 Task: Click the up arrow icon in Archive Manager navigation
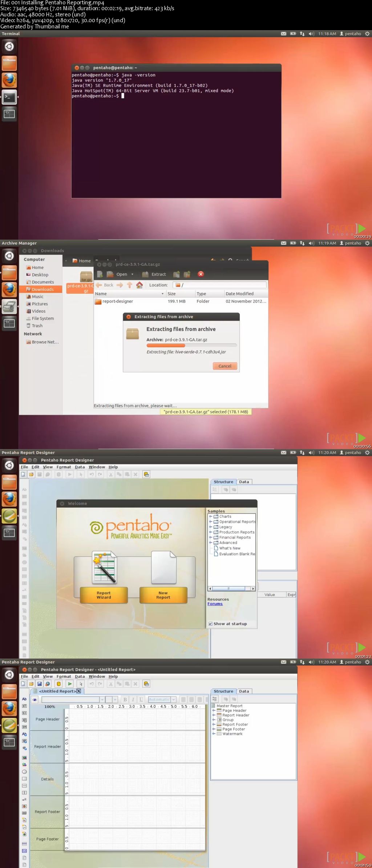(130, 285)
